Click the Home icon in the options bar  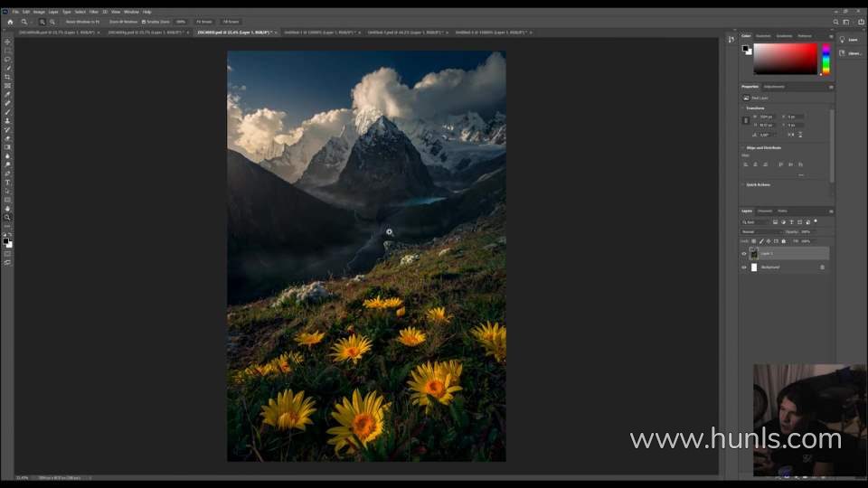coord(10,22)
